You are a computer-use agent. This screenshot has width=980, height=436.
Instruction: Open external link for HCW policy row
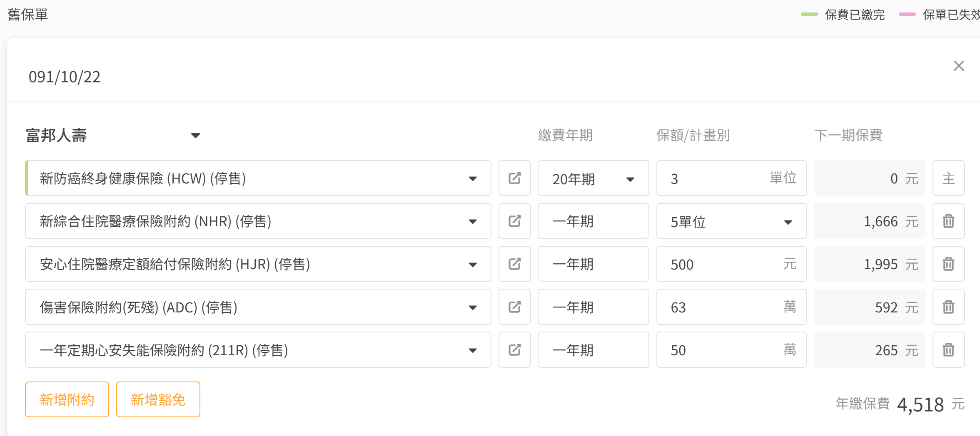pos(514,178)
